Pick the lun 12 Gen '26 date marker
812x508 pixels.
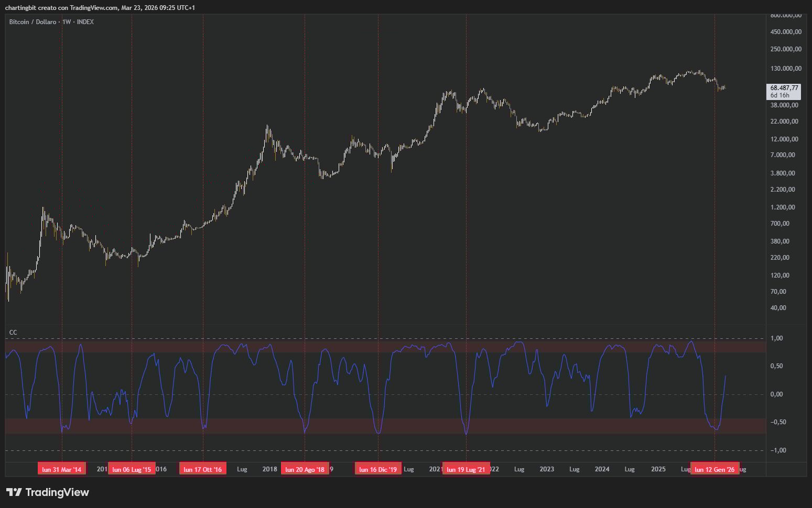pos(714,469)
